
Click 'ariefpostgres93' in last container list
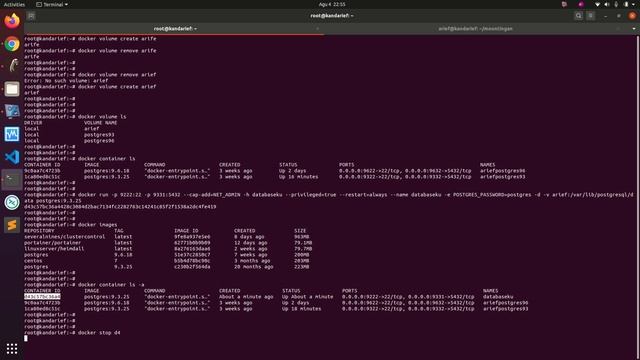click(x=505, y=309)
